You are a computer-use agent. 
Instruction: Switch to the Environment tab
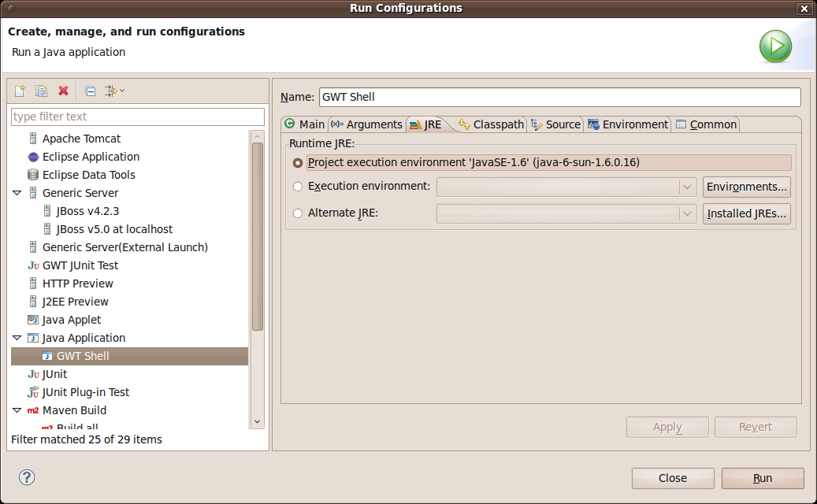click(628, 124)
